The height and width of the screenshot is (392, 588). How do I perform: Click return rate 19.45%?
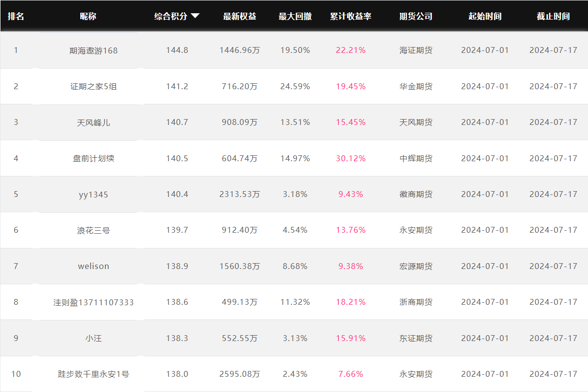(351, 86)
